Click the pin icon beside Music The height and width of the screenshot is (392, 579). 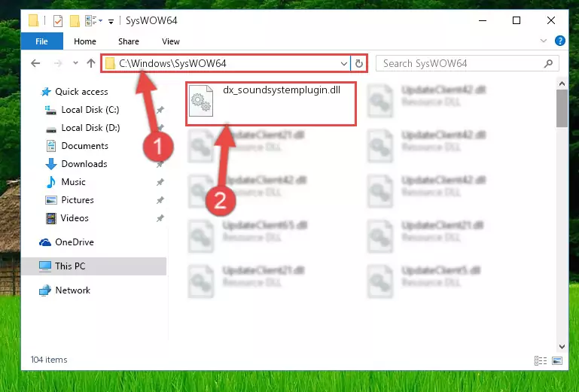coord(160,182)
